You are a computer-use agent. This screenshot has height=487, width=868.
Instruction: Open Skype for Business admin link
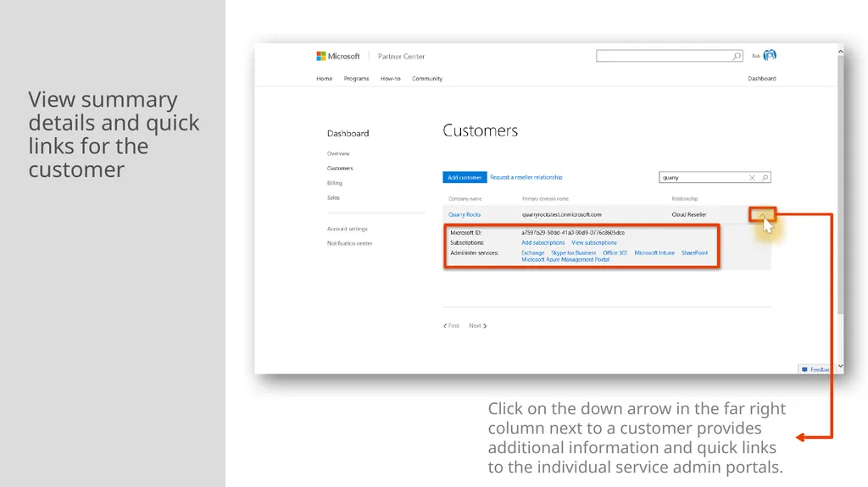[574, 253]
